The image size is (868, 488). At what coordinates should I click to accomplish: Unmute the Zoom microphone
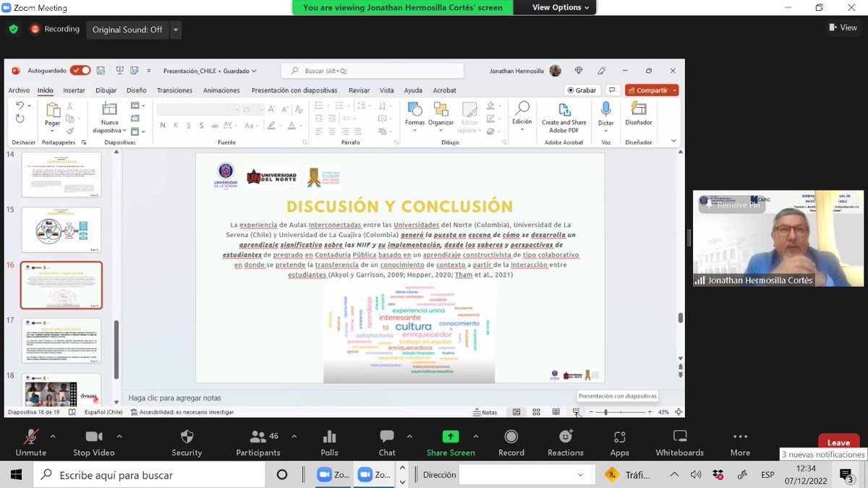31,442
